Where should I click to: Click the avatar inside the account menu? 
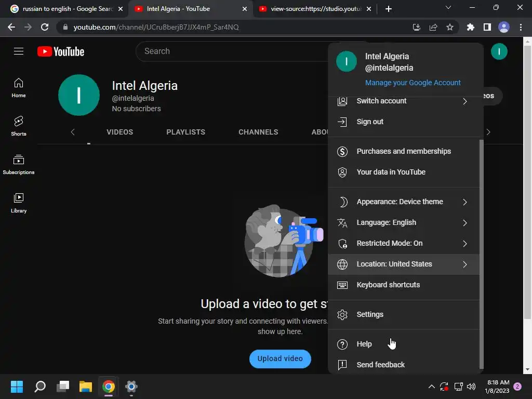pyautogui.click(x=347, y=61)
